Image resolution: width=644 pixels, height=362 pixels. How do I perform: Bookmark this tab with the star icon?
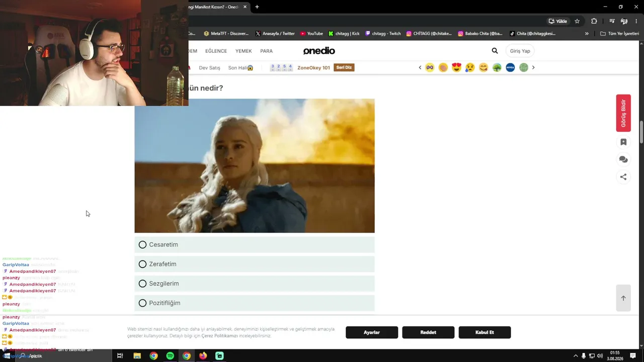point(577,21)
